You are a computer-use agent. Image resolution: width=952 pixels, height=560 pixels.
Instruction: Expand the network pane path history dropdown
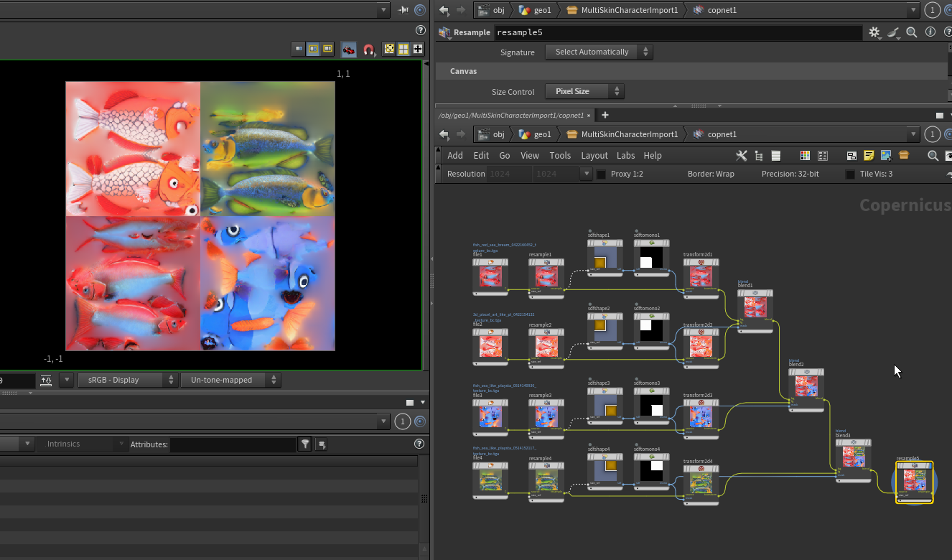tap(913, 134)
